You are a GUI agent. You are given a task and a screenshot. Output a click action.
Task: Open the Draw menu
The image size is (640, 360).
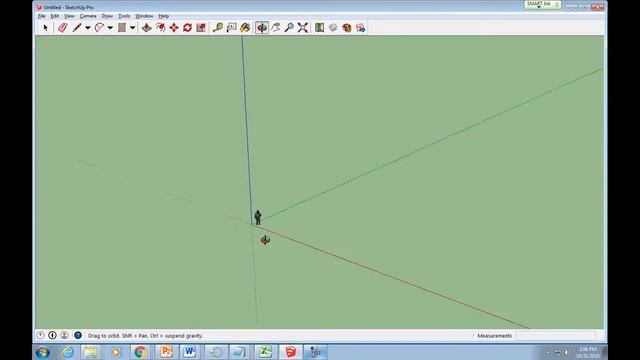point(107,16)
